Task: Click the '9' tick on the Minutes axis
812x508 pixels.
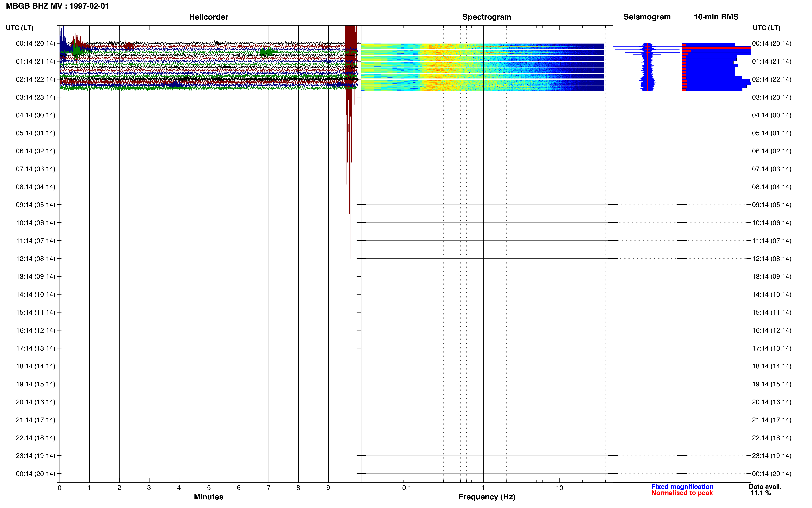Action: (328, 488)
